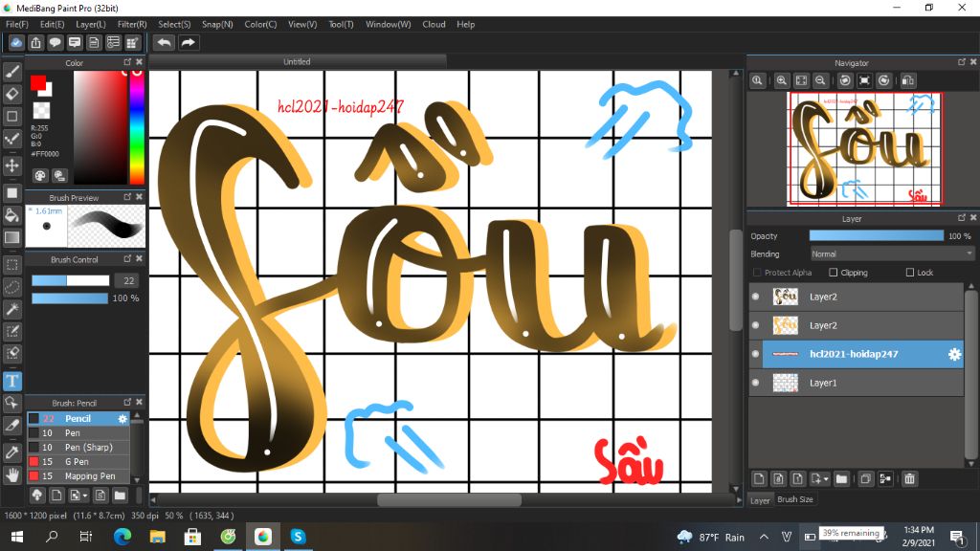Screen dimensions: 980x551
Task: Zoom out using Navigator minus magnifier
Action: pyautogui.click(x=820, y=80)
